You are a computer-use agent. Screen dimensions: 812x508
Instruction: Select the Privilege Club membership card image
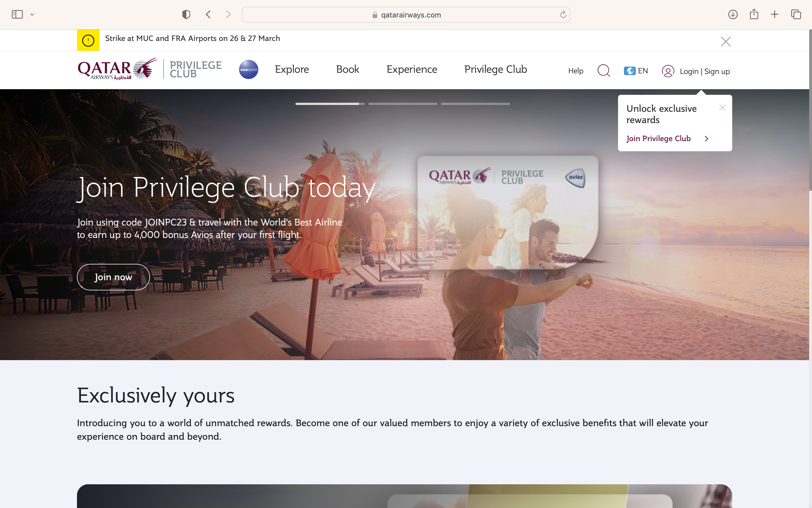click(x=508, y=212)
